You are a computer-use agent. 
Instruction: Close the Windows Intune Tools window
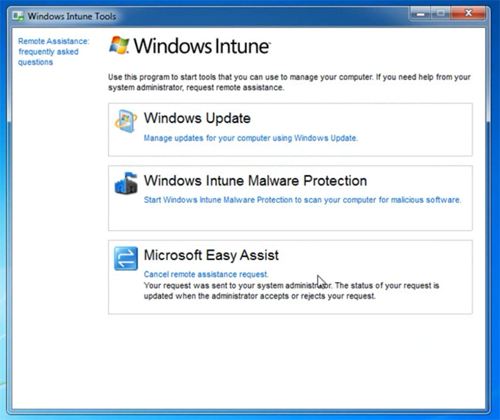tap(468, 13)
